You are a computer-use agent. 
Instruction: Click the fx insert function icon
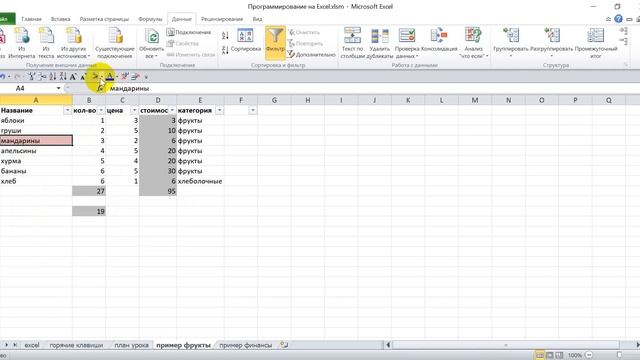pos(100,88)
